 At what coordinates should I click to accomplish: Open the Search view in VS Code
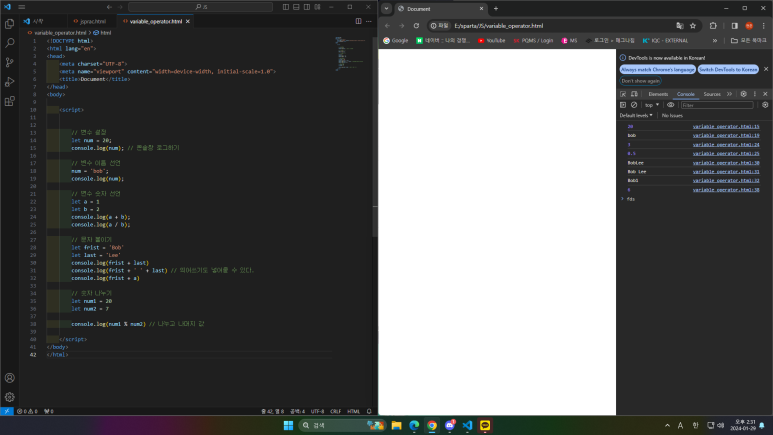9,43
